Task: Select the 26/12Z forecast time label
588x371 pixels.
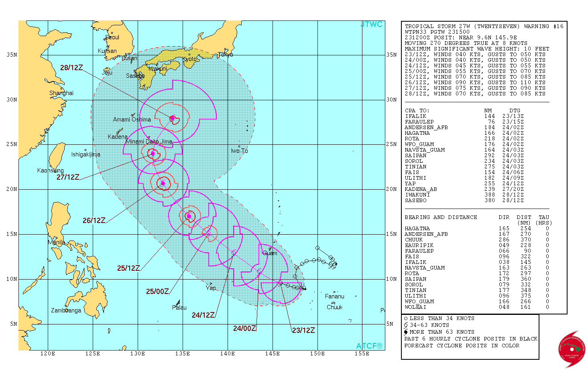Action: (94, 220)
